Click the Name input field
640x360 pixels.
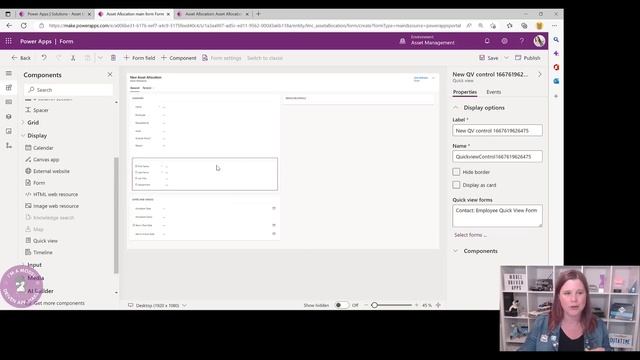497,157
